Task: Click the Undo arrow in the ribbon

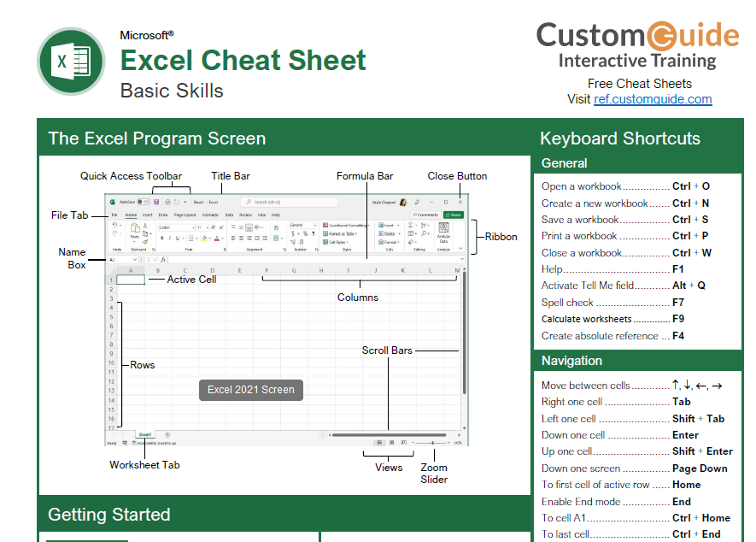Action: pyautogui.click(x=115, y=225)
